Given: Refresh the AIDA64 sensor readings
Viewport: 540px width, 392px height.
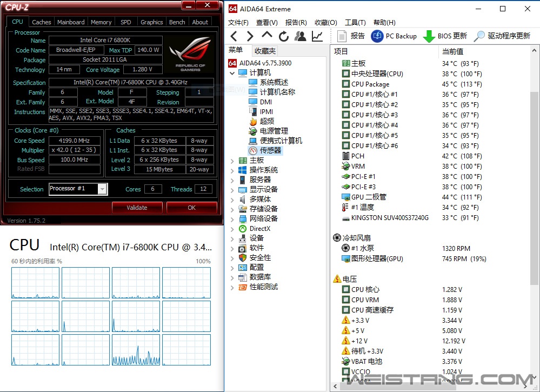Looking at the screenshot, I should 283,36.
